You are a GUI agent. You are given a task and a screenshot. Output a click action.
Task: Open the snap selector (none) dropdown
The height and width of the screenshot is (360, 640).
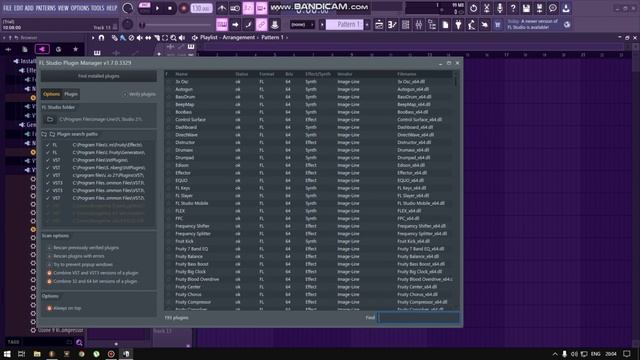[302, 25]
